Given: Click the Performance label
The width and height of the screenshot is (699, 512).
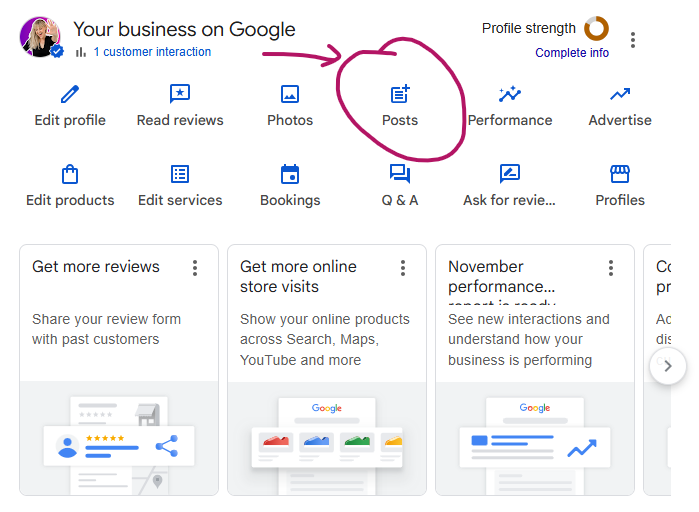Looking at the screenshot, I should click(510, 120).
